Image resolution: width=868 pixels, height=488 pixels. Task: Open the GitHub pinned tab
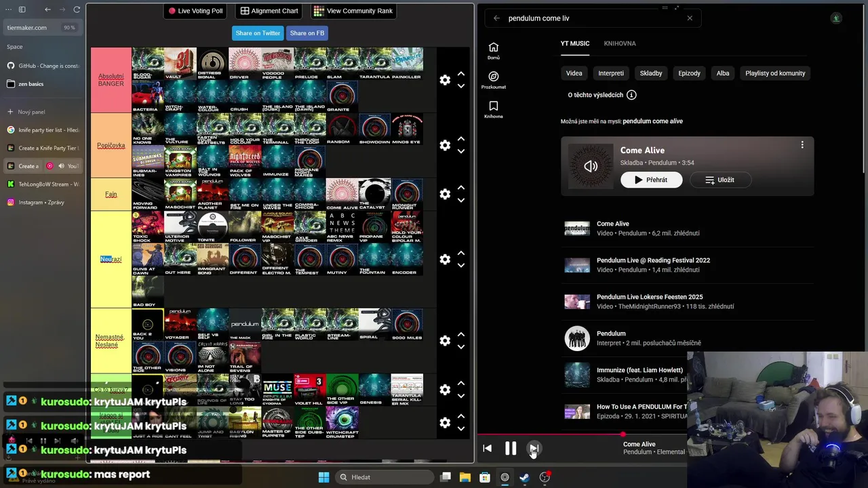[x=42, y=66]
